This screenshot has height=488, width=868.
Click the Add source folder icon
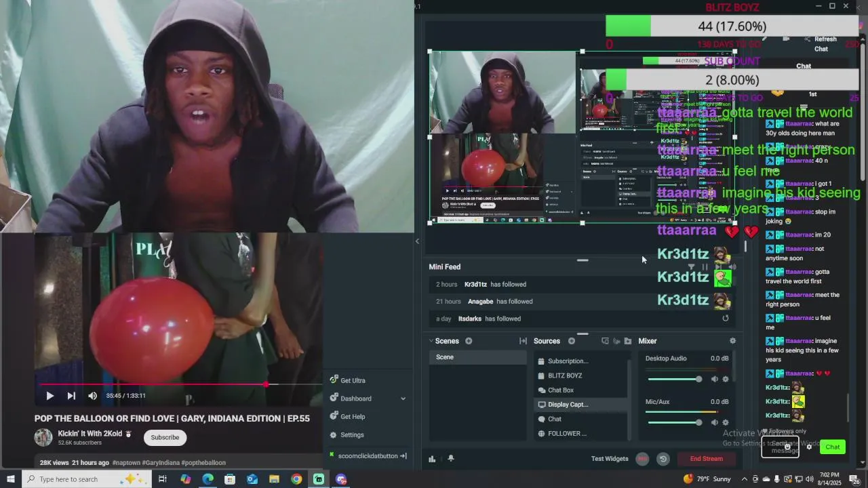628,341
